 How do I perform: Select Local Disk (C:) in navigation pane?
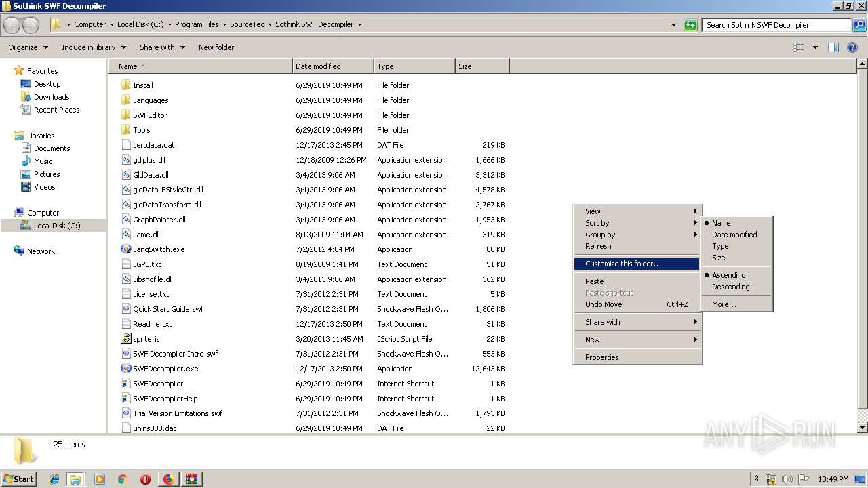tap(57, 226)
